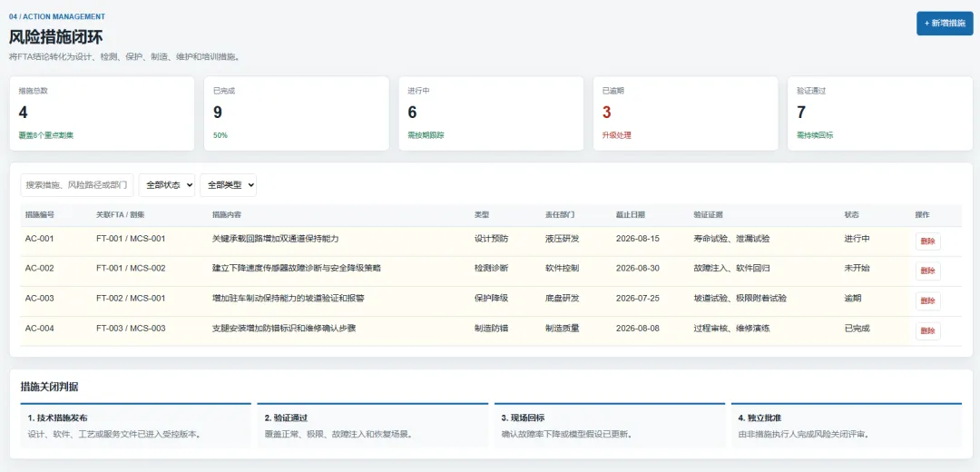Viewport: 980px width, 472px height.
Task: Click the AC-002 measure number
Action: pos(39,268)
